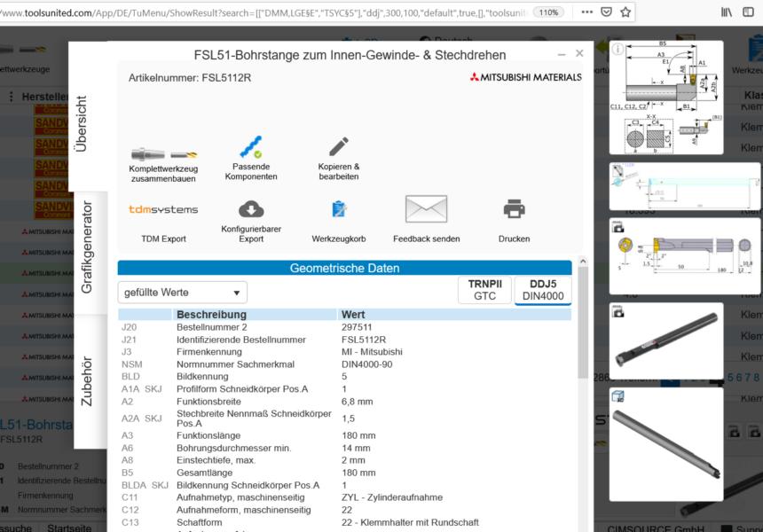Go to results page 7
763x532 pixels.
coord(748,378)
